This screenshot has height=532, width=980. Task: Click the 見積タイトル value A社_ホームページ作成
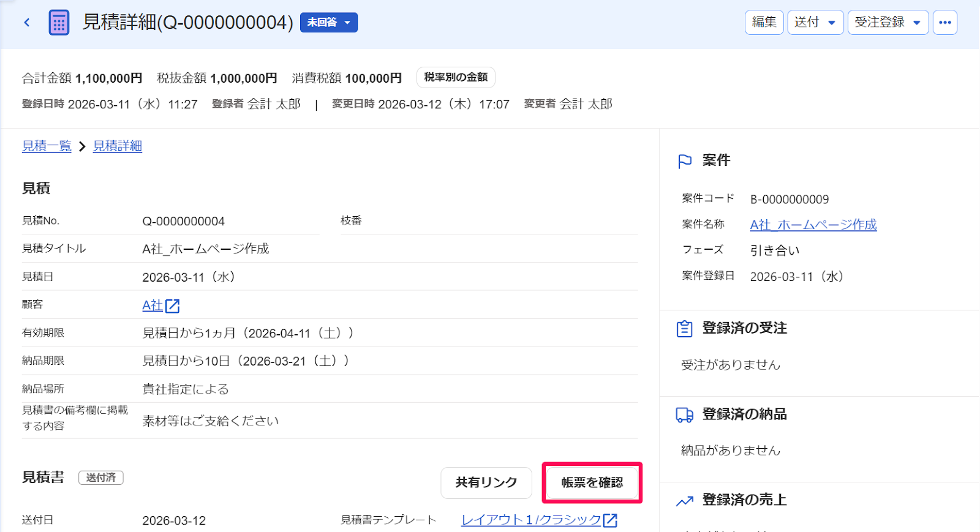[206, 249]
